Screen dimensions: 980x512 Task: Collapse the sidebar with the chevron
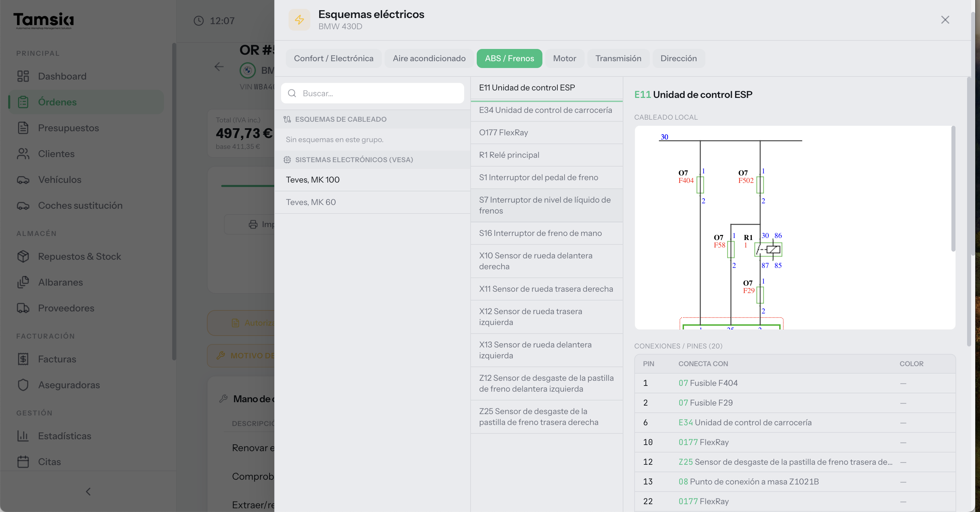click(88, 492)
